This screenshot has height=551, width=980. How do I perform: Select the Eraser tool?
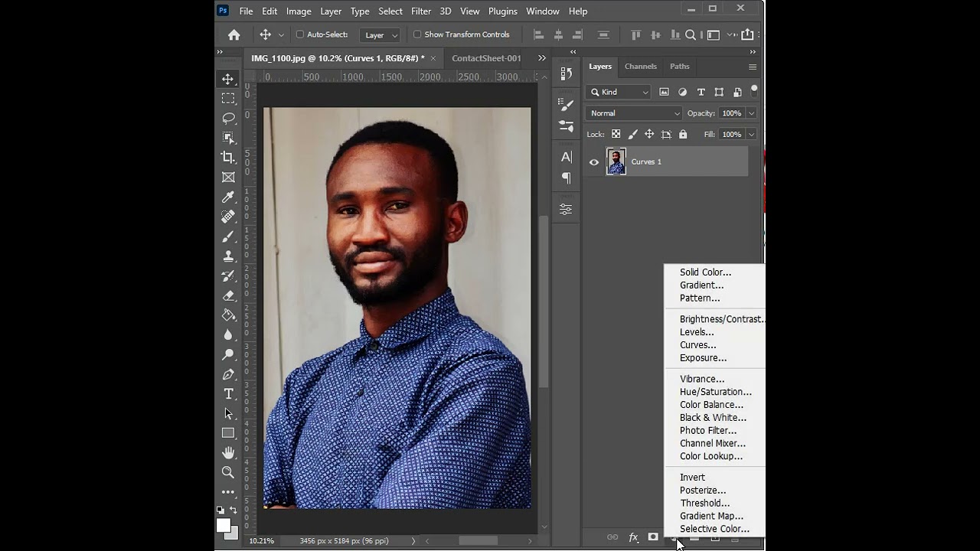pyautogui.click(x=228, y=295)
